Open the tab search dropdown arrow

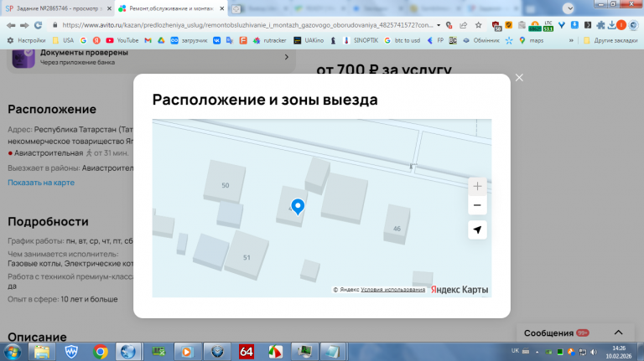(569, 8)
